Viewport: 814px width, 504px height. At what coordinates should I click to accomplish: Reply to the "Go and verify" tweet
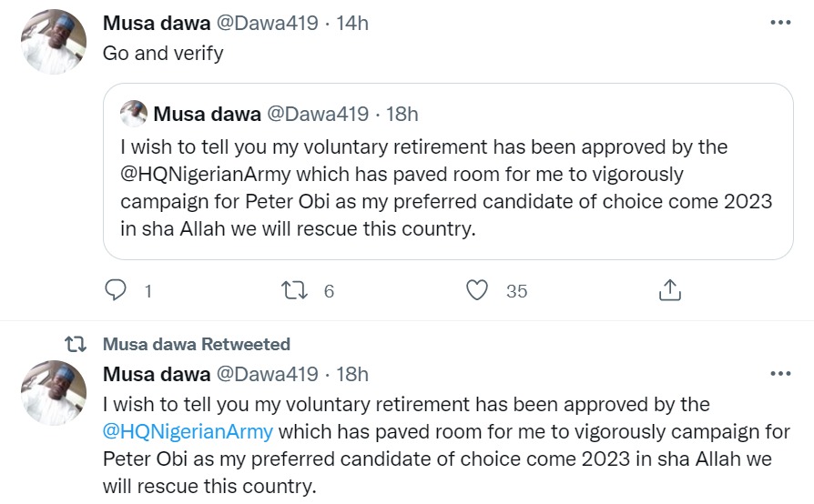coord(115,290)
